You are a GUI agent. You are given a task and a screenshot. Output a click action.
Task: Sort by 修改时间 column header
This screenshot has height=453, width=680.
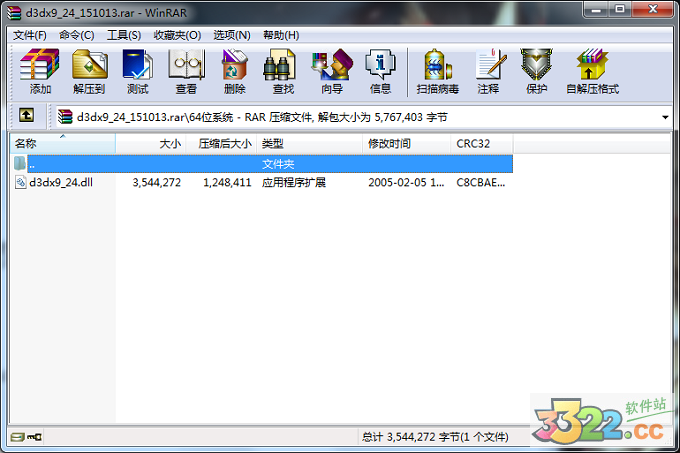coord(406,143)
